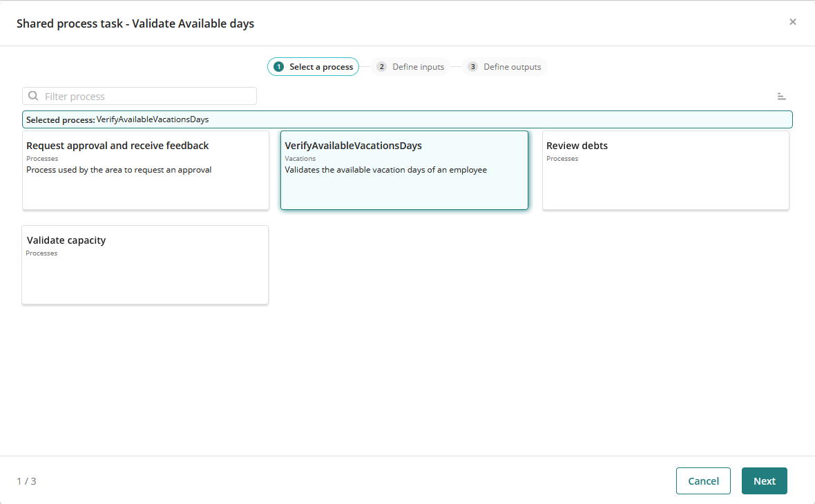815x504 pixels.
Task: Click the step 1 number badge
Action: pos(278,66)
